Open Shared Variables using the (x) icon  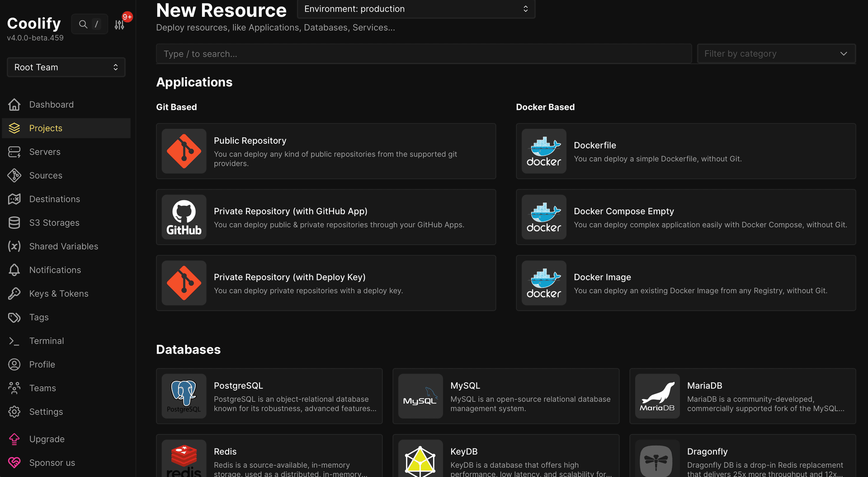pos(14,246)
